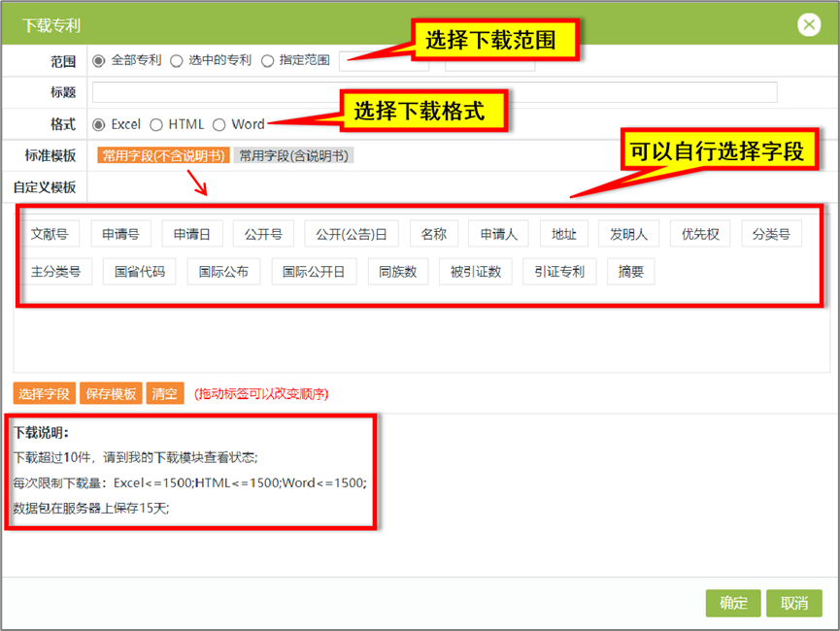Click the 文献号 field tag
The image size is (840, 631).
click(x=50, y=234)
